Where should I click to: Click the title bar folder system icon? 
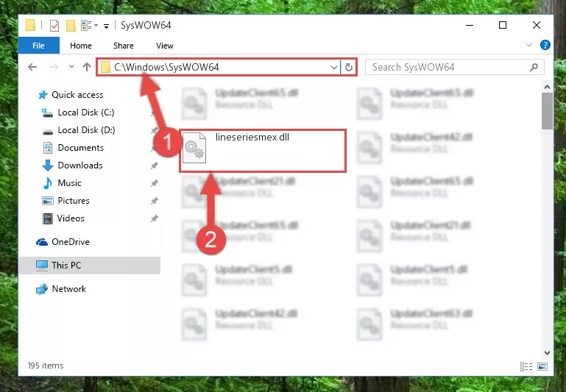[31, 25]
